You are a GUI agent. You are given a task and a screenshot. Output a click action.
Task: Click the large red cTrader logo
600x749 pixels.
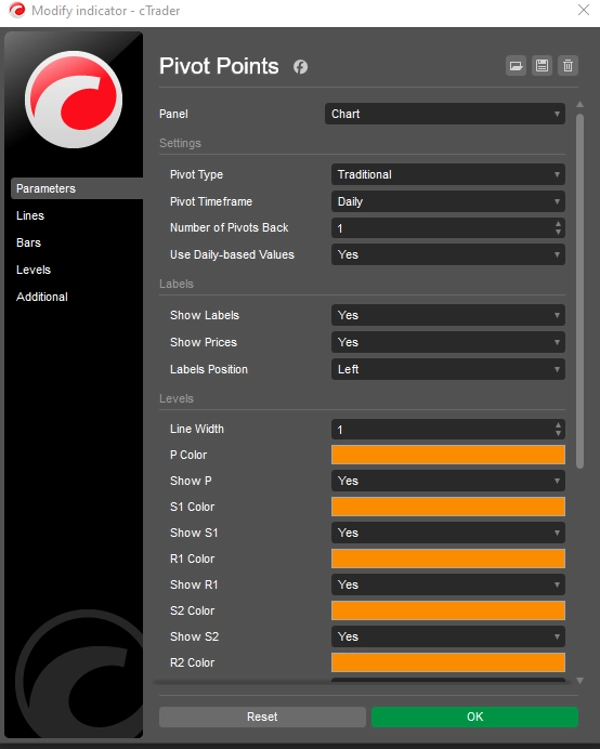coord(73,99)
